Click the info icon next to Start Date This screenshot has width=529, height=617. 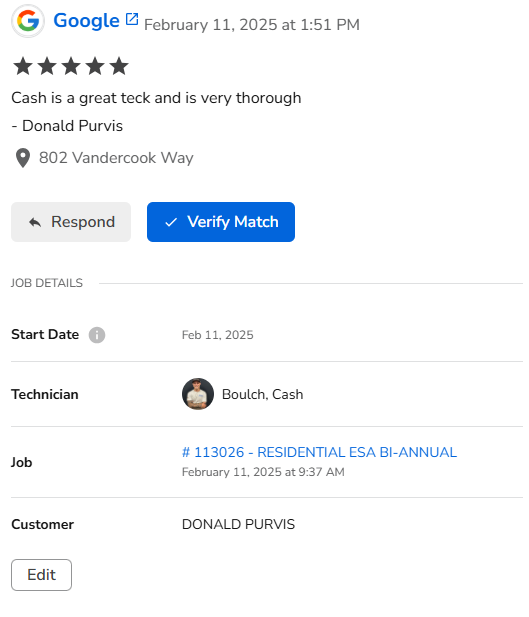[x=97, y=335]
